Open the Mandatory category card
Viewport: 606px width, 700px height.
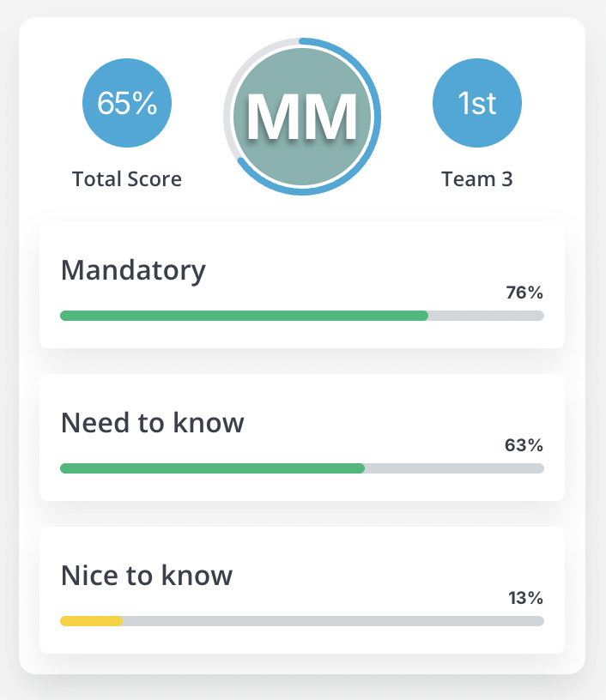302,285
